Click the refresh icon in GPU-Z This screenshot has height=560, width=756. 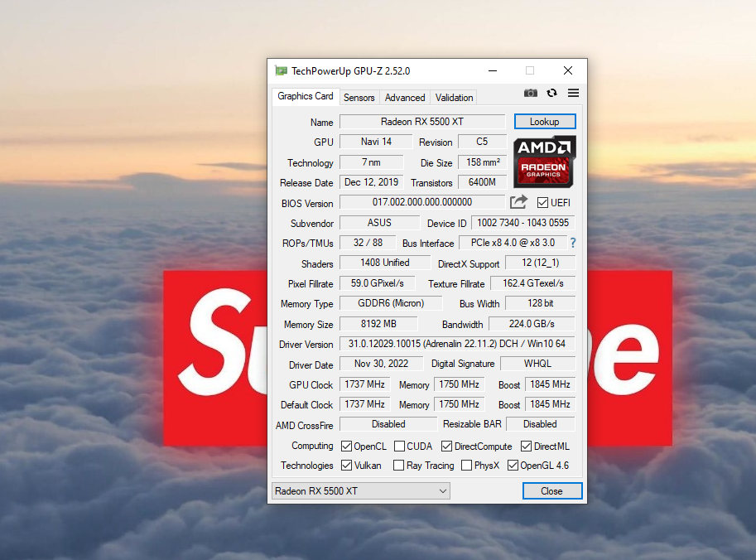(x=552, y=93)
